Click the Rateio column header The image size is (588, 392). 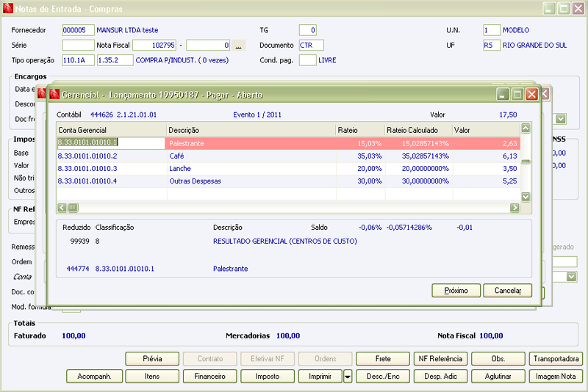pyautogui.click(x=361, y=130)
